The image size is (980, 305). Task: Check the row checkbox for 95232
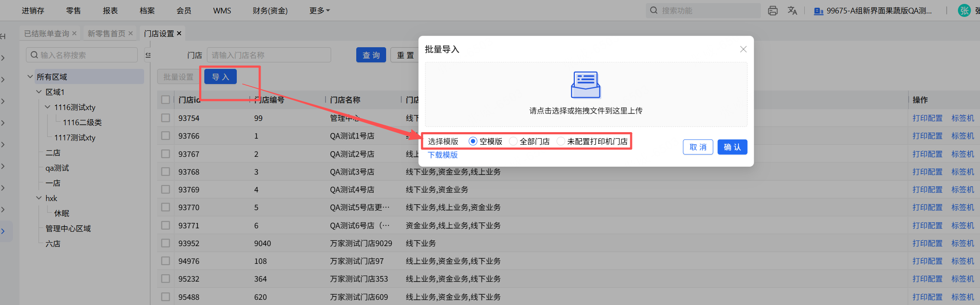pos(165,279)
